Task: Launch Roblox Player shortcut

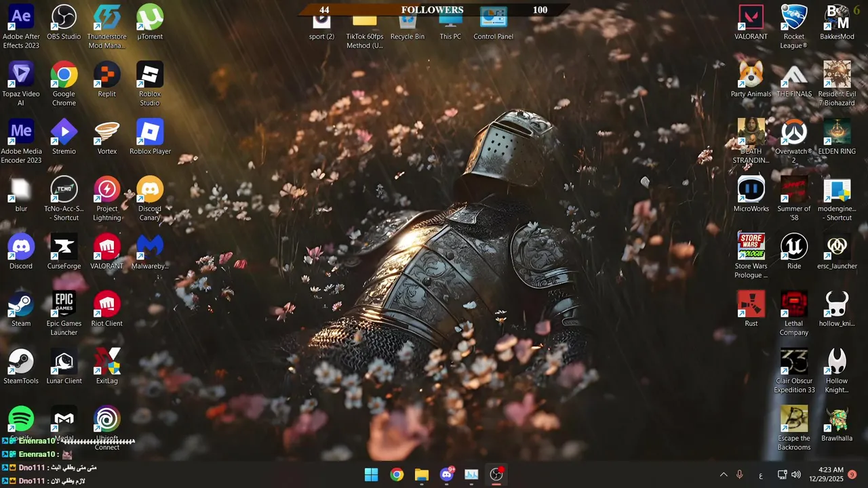Action: point(150,138)
